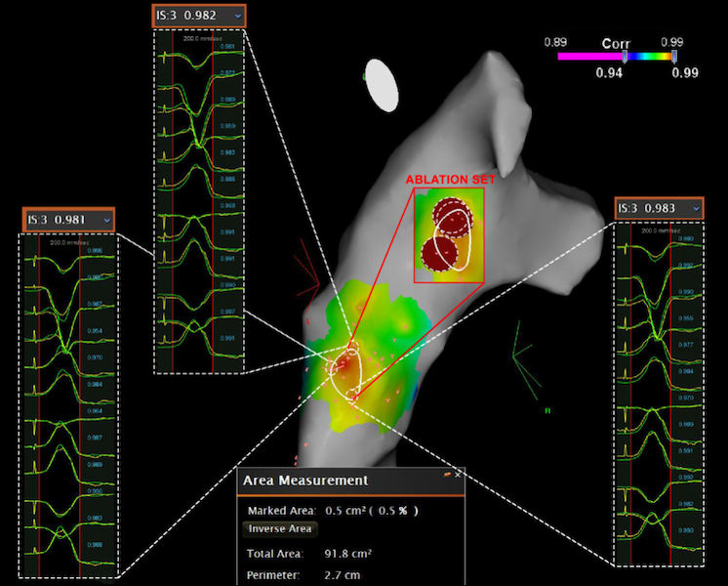Click the Inverse Area button
Image resolution: width=728 pixels, height=586 pixels.
click(280, 528)
